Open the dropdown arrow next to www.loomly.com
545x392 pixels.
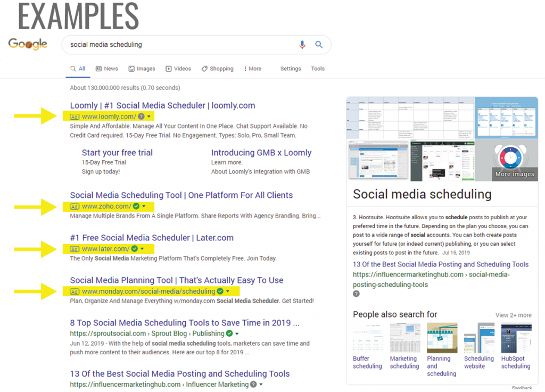point(149,116)
